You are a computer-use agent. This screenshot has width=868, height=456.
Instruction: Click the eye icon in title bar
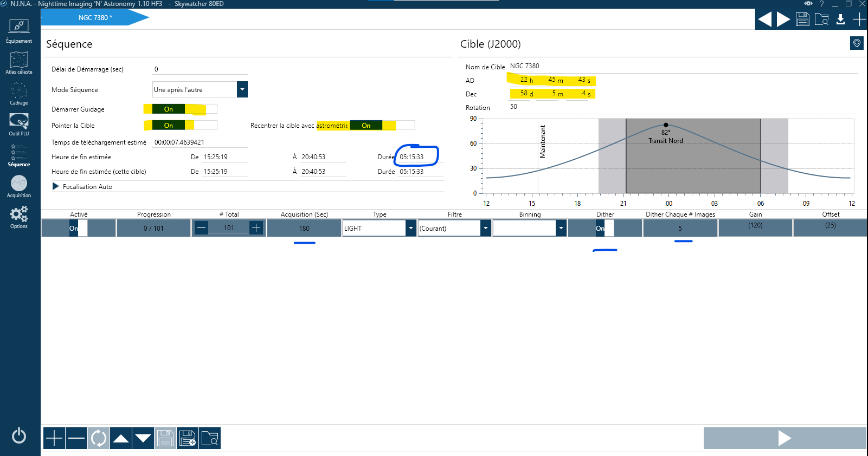pos(808,4)
